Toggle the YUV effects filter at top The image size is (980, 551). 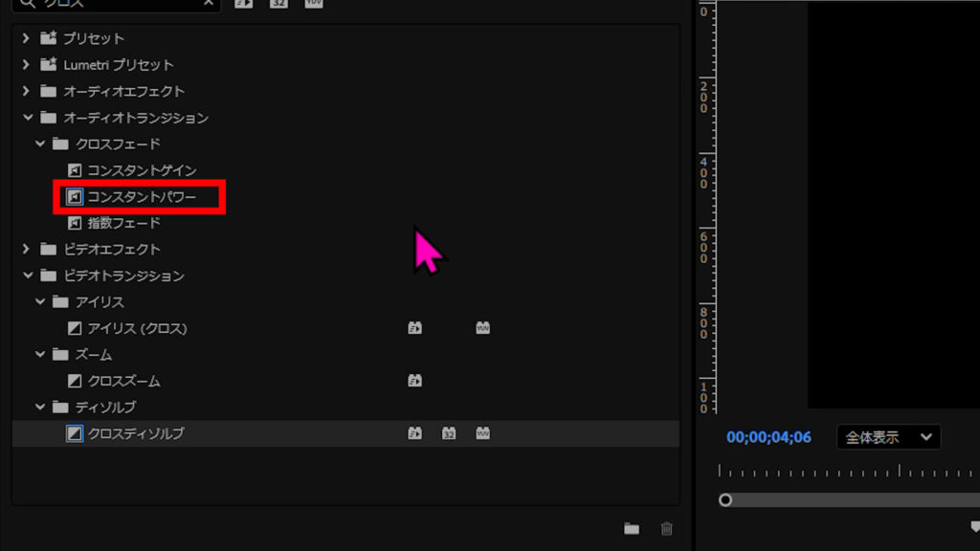[313, 3]
